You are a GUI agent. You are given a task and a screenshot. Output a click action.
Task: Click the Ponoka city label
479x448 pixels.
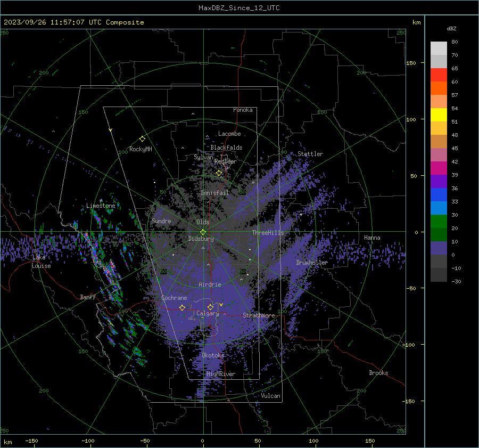coord(243,110)
